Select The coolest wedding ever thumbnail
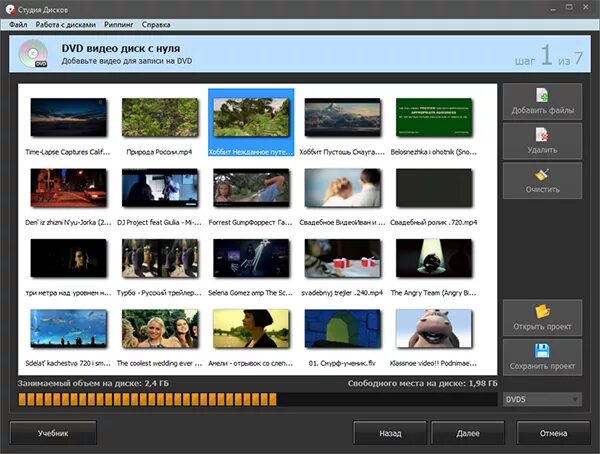This screenshot has width=600, height=454. click(160, 328)
